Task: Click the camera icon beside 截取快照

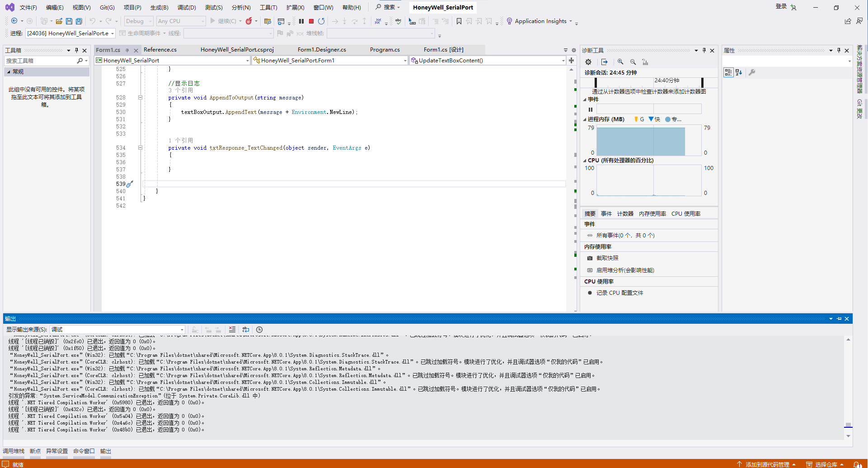Action: tap(590, 258)
